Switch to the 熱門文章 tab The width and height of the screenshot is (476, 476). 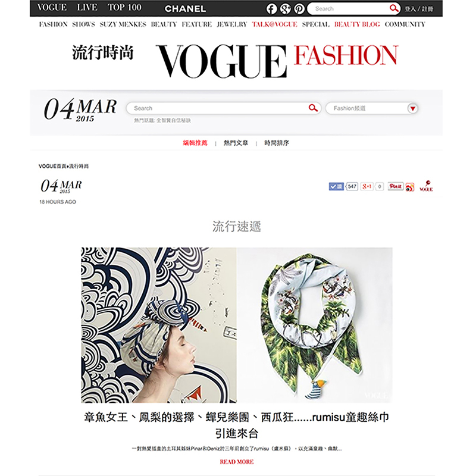[x=236, y=143]
